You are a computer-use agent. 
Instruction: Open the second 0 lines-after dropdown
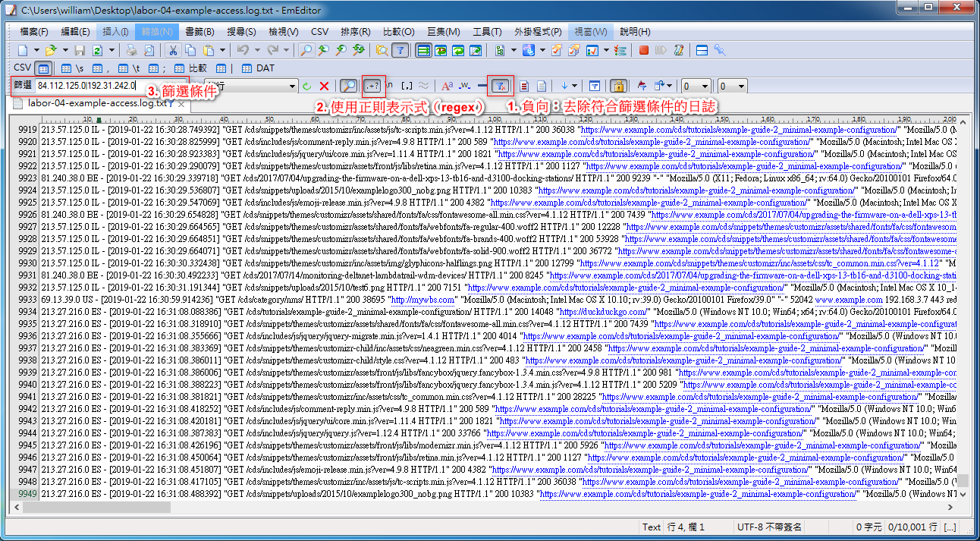pyautogui.click(x=733, y=86)
